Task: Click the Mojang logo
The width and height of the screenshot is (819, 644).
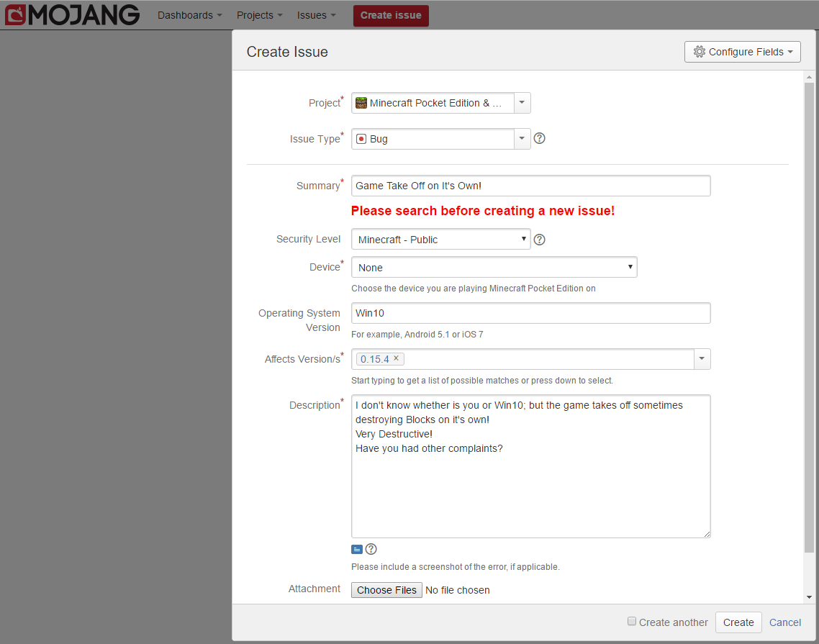Action: click(x=73, y=15)
